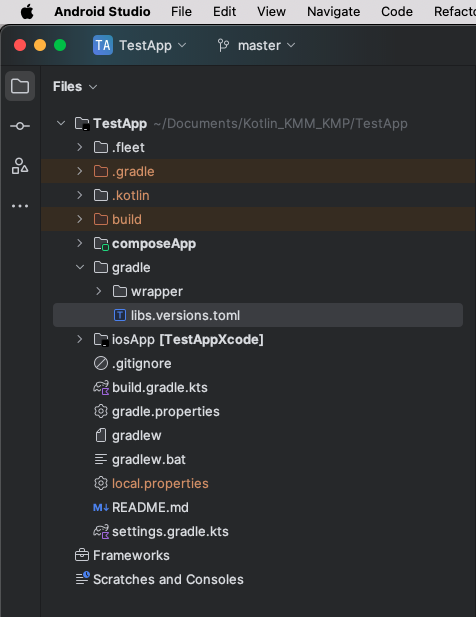Select the gradlew file
476x617 pixels.
click(x=137, y=436)
